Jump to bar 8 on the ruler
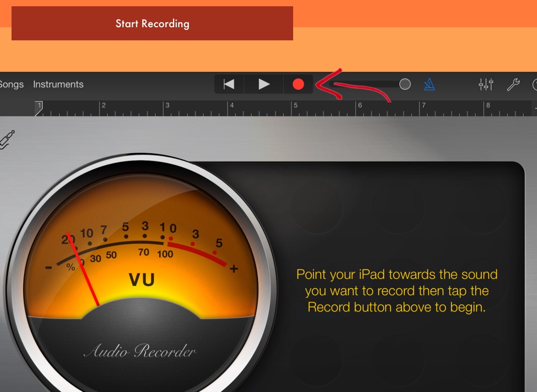This screenshot has height=392, width=537. [x=487, y=108]
